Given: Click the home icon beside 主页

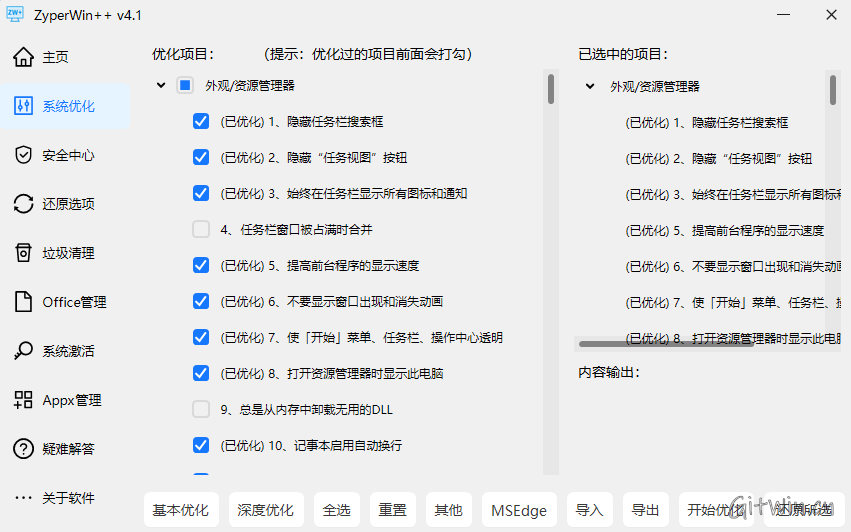Looking at the screenshot, I should [x=24, y=57].
